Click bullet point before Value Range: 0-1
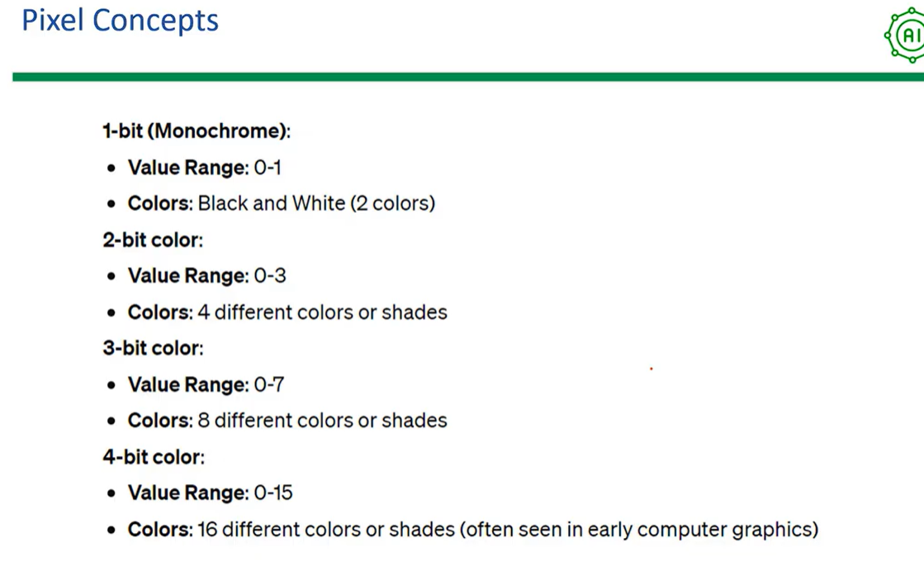Screen dimensions: 924x562 111,169
